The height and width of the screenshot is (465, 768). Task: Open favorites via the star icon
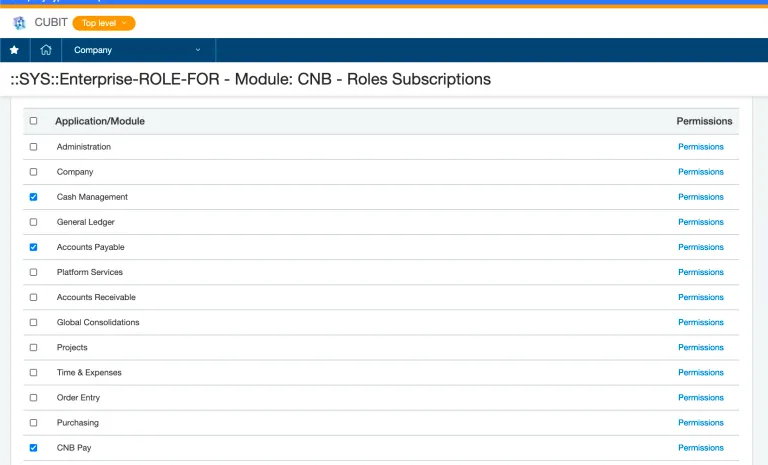pyautogui.click(x=14, y=50)
